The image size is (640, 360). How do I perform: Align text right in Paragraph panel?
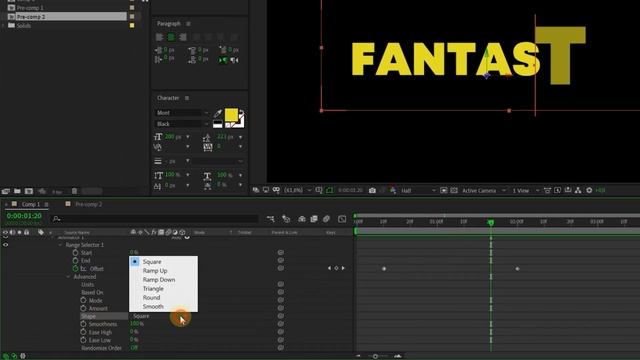(x=182, y=37)
